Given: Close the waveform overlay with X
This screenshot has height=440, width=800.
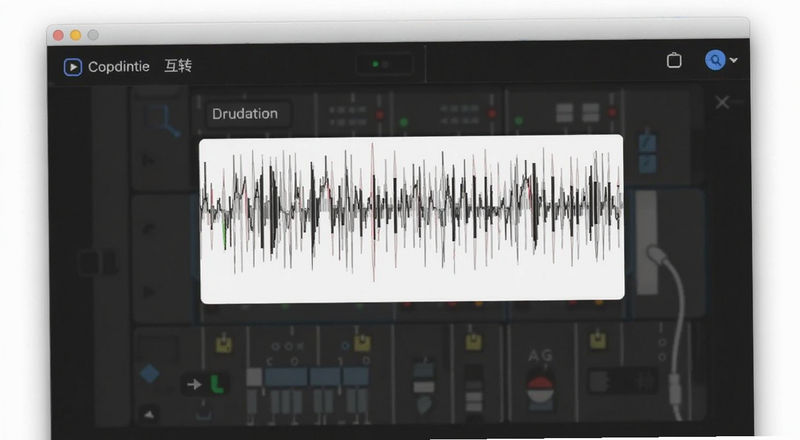Looking at the screenshot, I should pyautogui.click(x=722, y=103).
